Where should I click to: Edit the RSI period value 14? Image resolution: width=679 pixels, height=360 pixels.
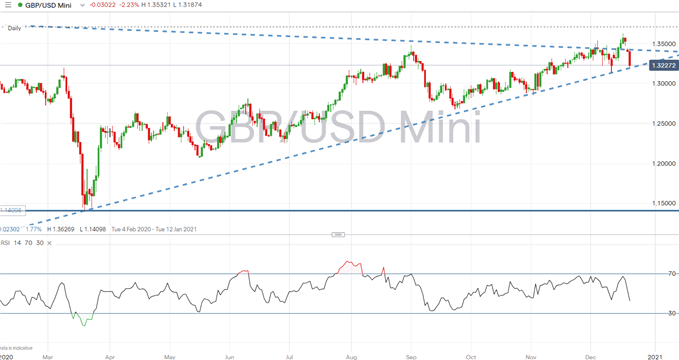click(17, 243)
